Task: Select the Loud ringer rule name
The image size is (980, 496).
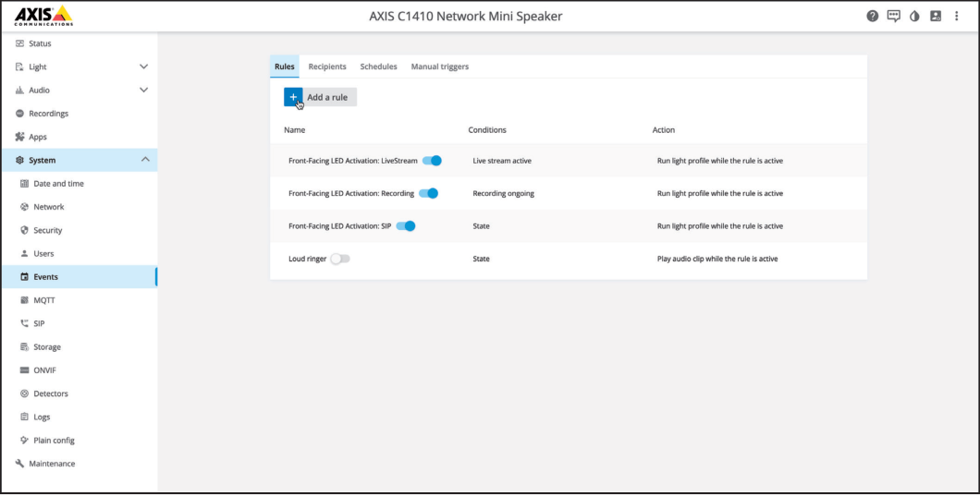Action: point(308,259)
